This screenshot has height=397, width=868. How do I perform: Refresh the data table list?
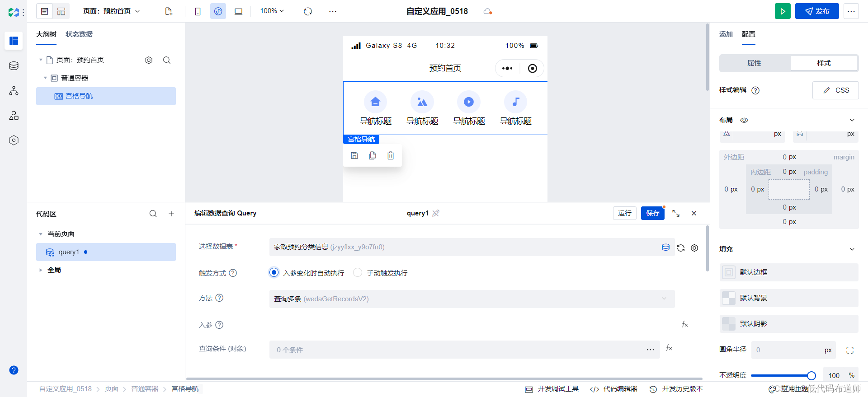[x=681, y=248]
